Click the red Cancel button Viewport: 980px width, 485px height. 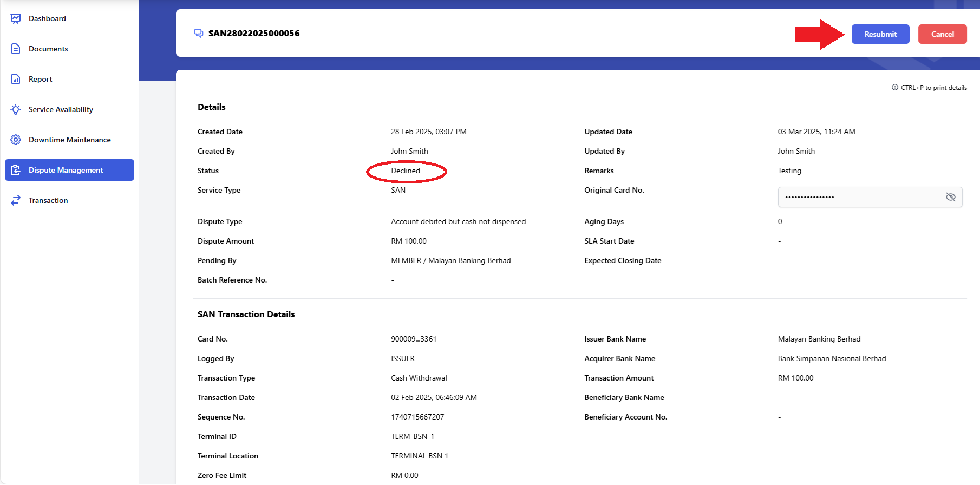[x=942, y=34]
